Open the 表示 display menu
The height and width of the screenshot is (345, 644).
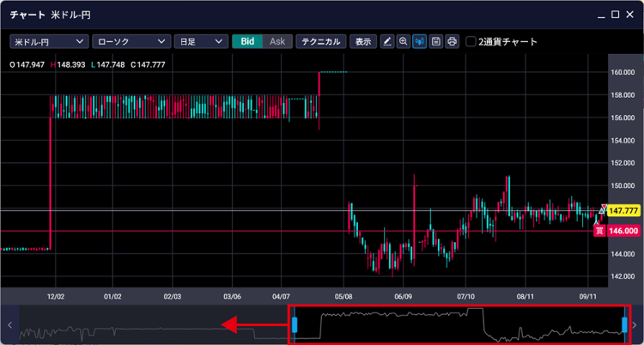point(363,41)
